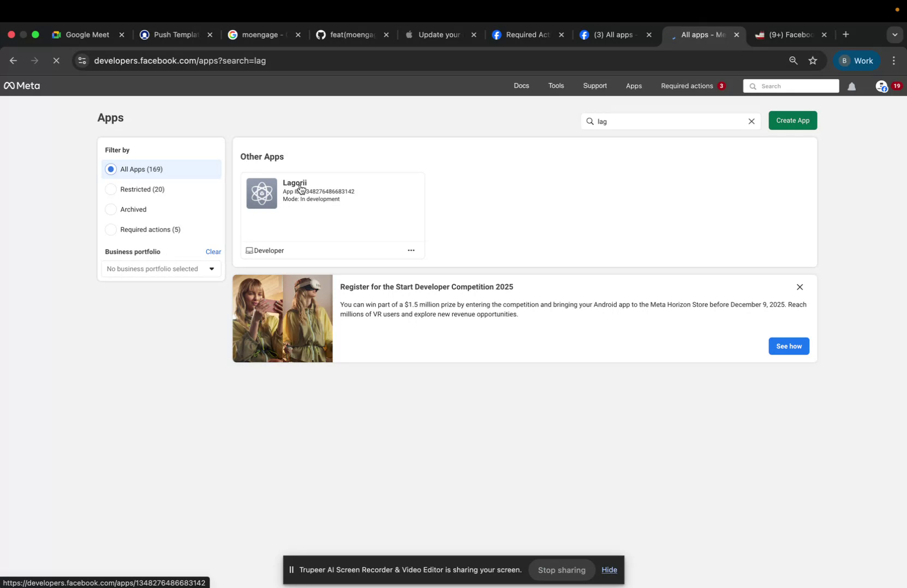The image size is (907, 588).
Task: Click the bookmark star in the address bar
Action: pyautogui.click(x=813, y=61)
